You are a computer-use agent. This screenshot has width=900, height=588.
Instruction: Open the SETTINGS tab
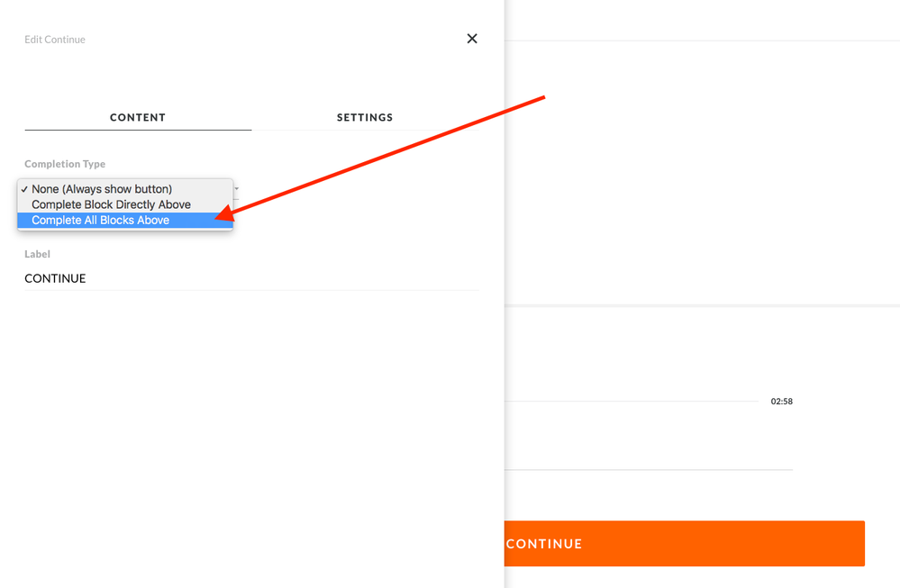pos(365,117)
